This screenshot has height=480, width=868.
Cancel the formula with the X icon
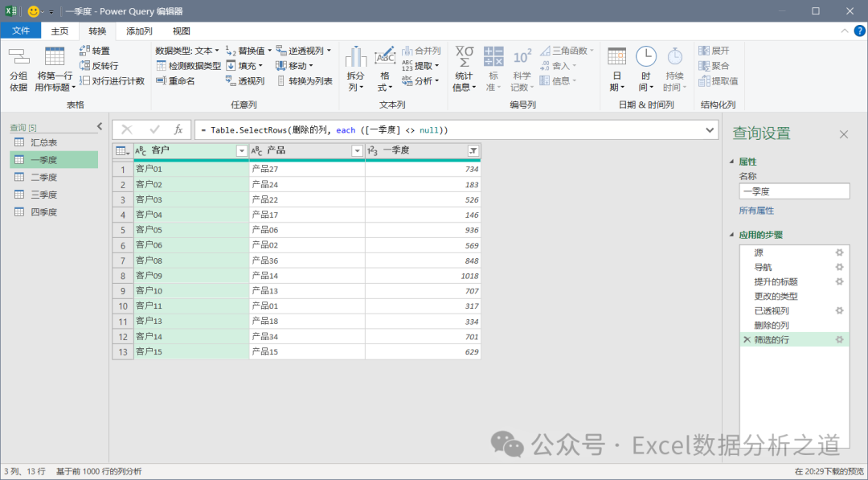tap(127, 129)
